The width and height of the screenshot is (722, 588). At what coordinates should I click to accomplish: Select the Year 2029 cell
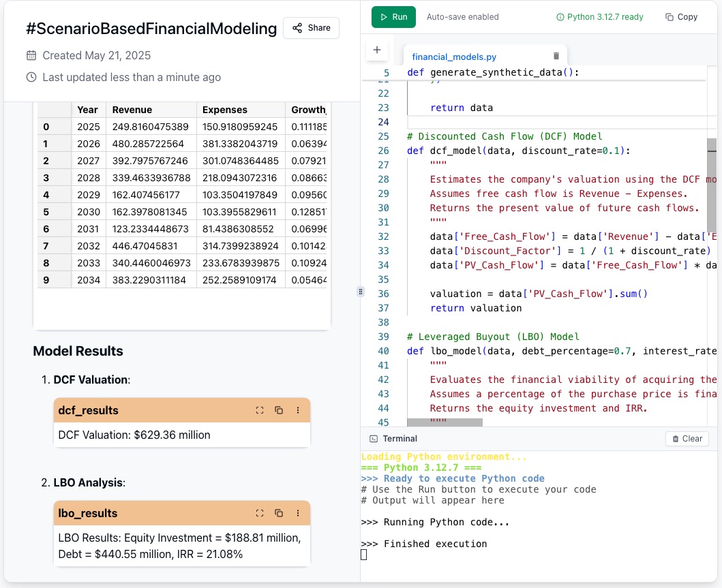click(89, 195)
